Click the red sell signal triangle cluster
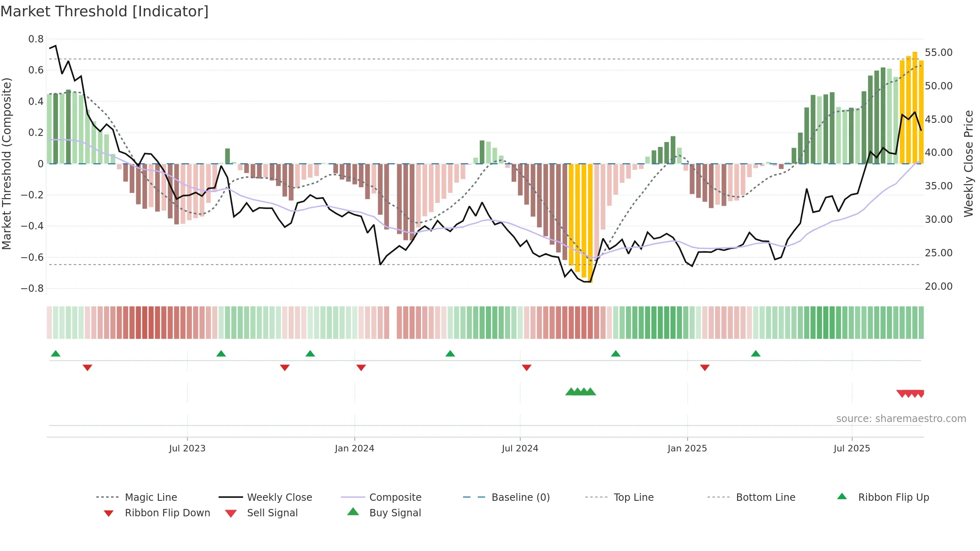This screenshot has height=551, width=980. 910,394
